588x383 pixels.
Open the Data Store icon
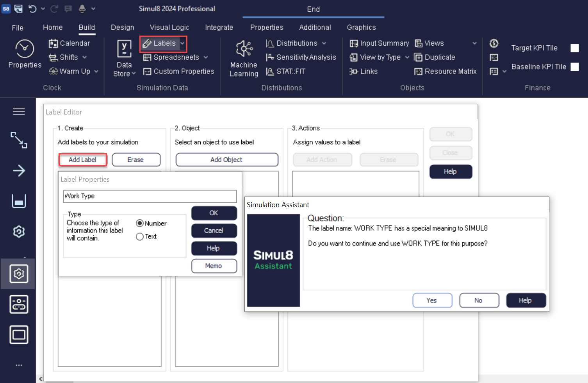(124, 50)
